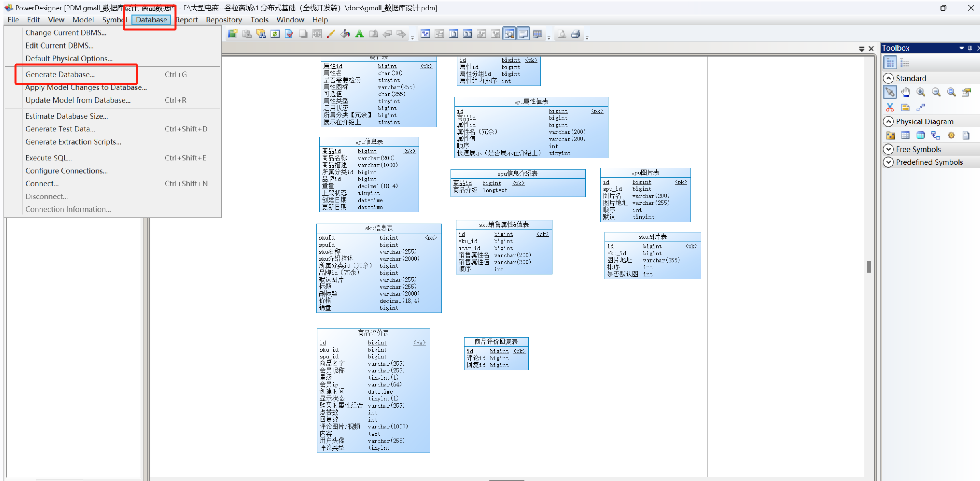The width and height of the screenshot is (980, 481).
Task: Click the green refresh arrows toolbar icon
Action: [x=275, y=34]
